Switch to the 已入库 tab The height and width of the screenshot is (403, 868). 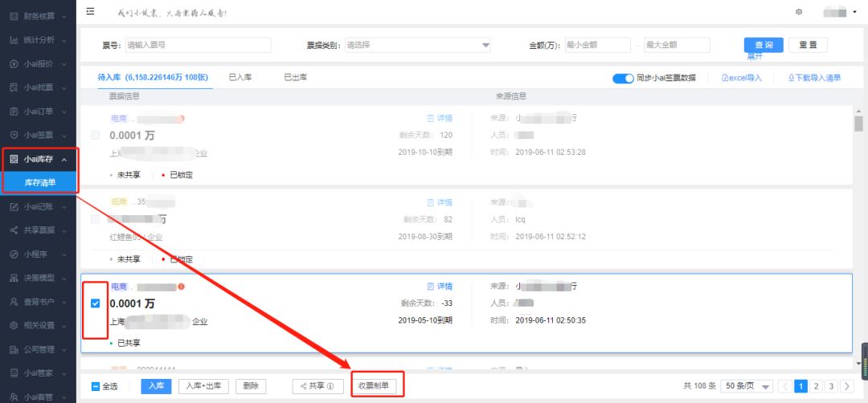pos(240,78)
